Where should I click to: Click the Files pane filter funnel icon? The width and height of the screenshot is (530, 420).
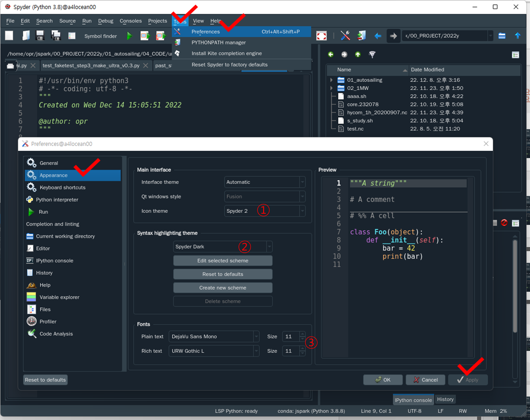(372, 55)
